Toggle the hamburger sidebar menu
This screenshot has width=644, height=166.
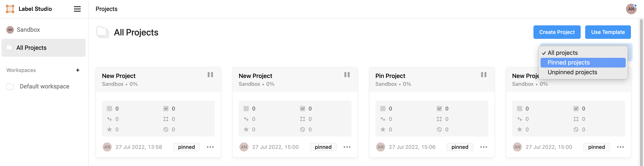tap(77, 9)
